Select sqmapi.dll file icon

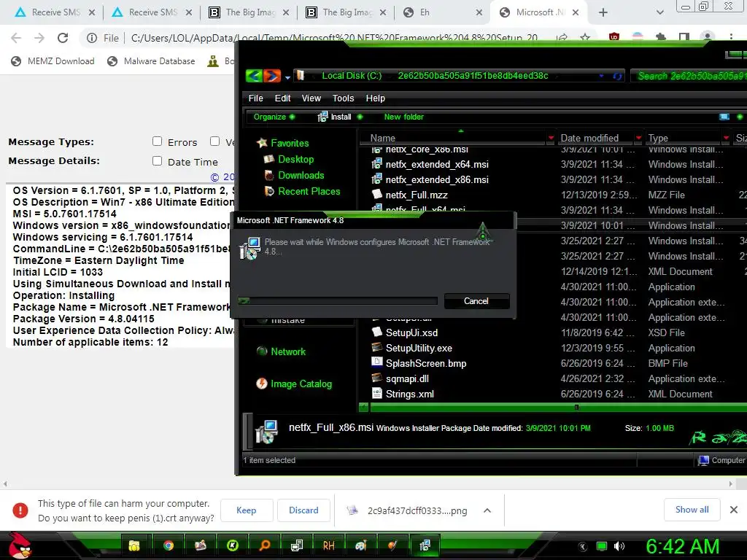click(377, 378)
